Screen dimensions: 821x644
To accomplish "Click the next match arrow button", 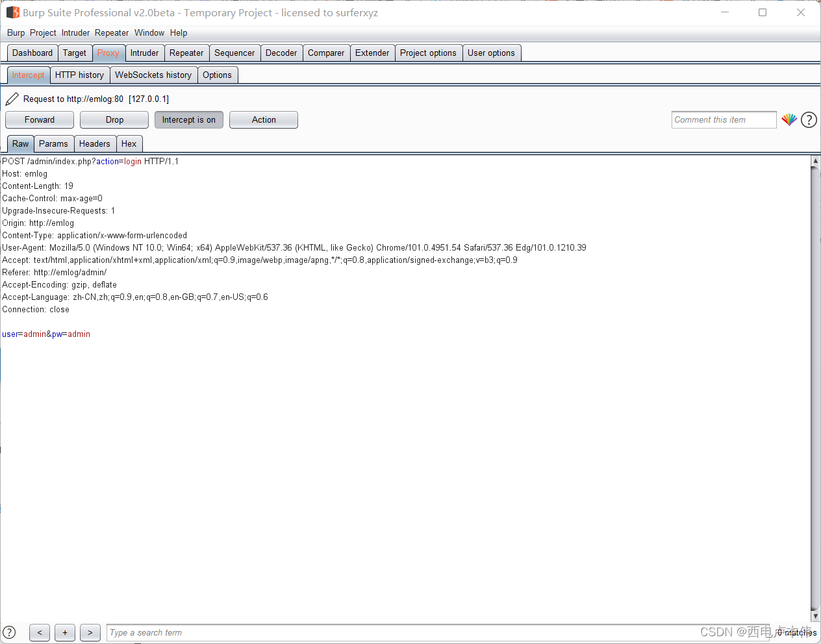I will pyautogui.click(x=90, y=632).
